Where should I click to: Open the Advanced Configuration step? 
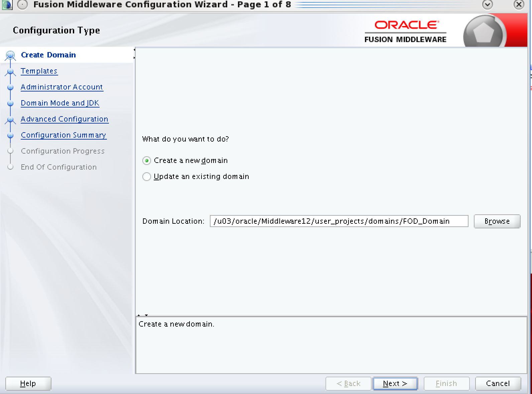[x=64, y=119]
